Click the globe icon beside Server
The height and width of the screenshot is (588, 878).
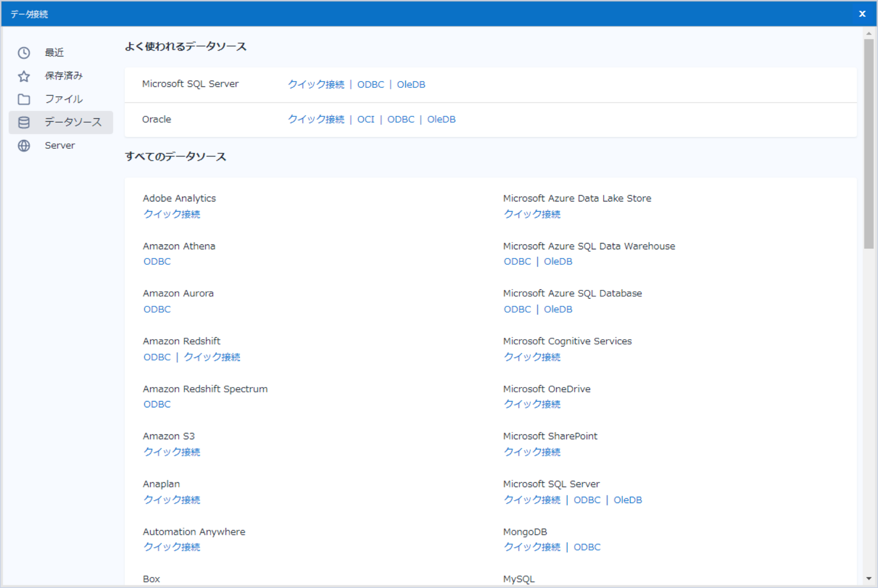tap(24, 145)
